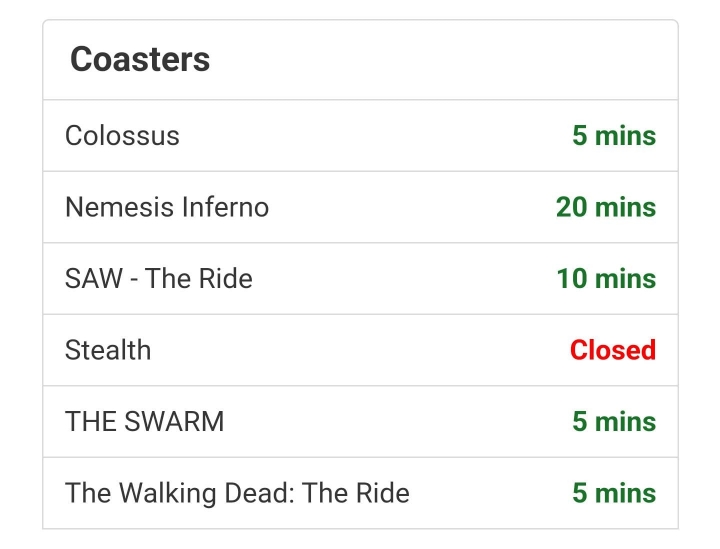Click THE SWARM 5 mins wait time
The image size is (720, 549).
coord(614,421)
